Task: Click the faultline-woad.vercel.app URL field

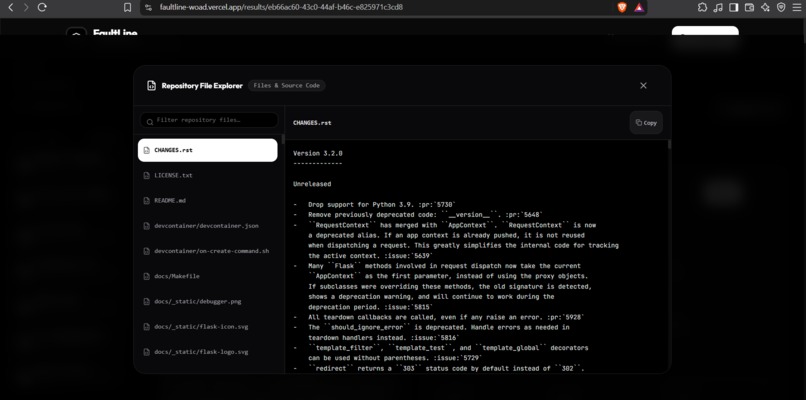Action: [x=281, y=7]
